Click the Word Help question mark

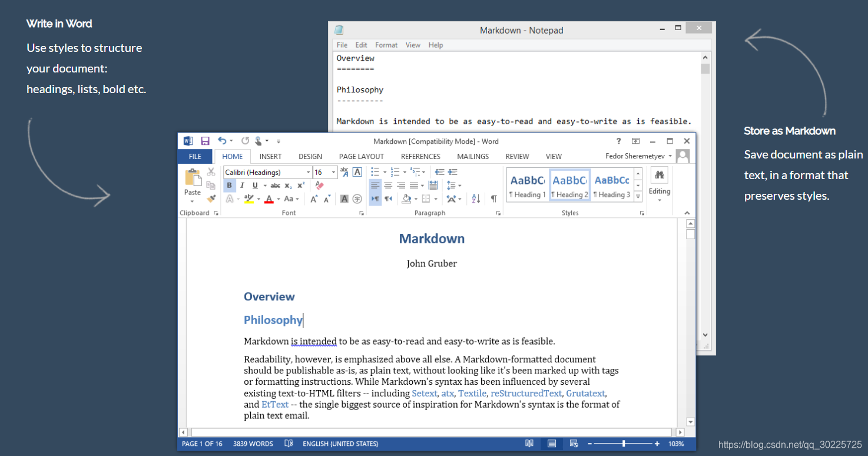(x=618, y=141)
